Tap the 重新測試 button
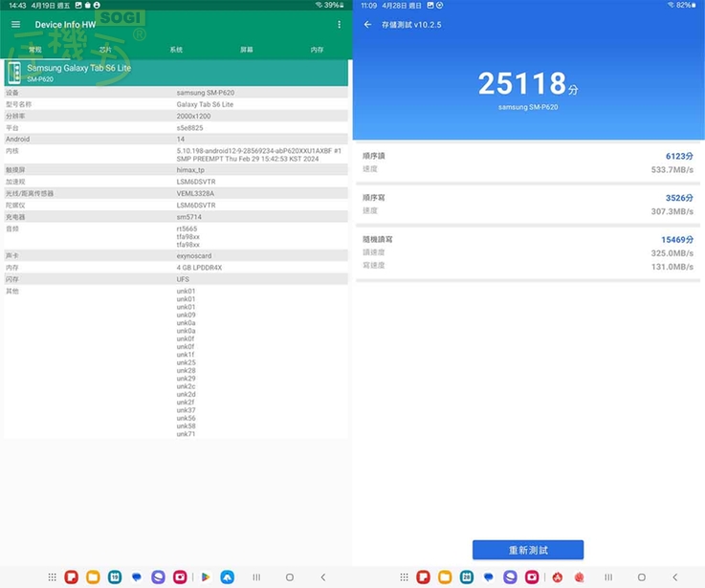 click(528, 550)
